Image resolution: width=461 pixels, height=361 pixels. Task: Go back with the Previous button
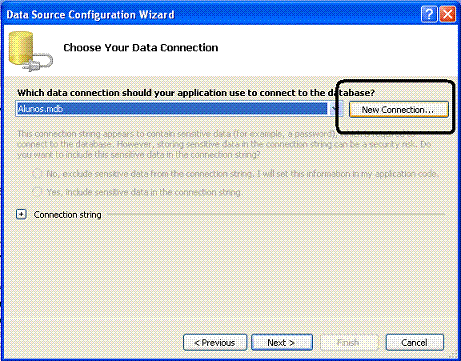click(x=215, y=342)
